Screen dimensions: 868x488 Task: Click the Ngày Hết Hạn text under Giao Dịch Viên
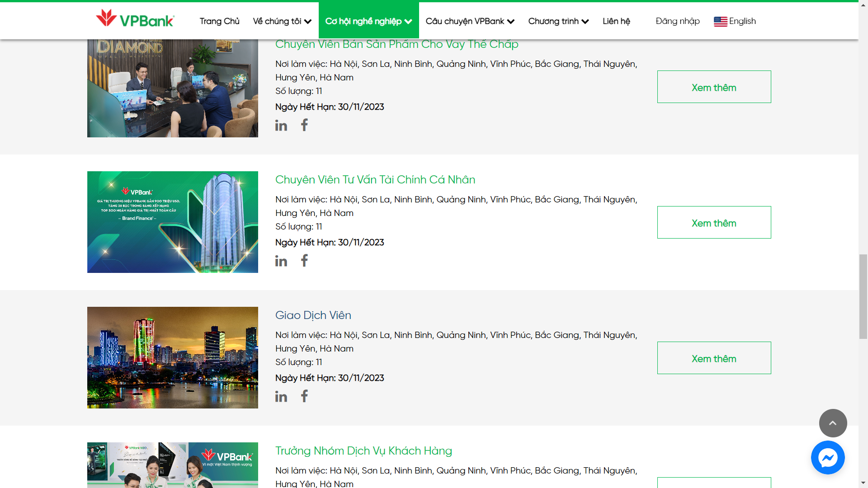pos(330,378)
